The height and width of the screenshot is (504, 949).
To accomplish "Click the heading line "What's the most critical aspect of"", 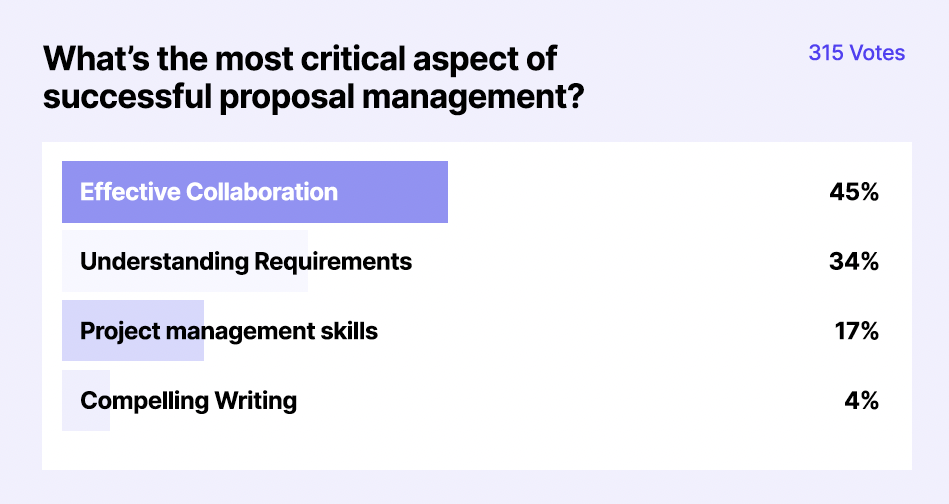I will point(300,58).
